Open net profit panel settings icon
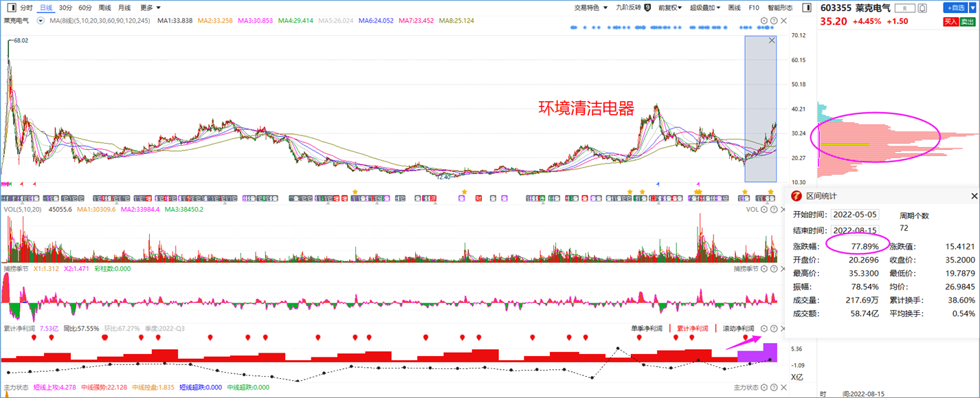The image size is (980, 398). (764, 329)
